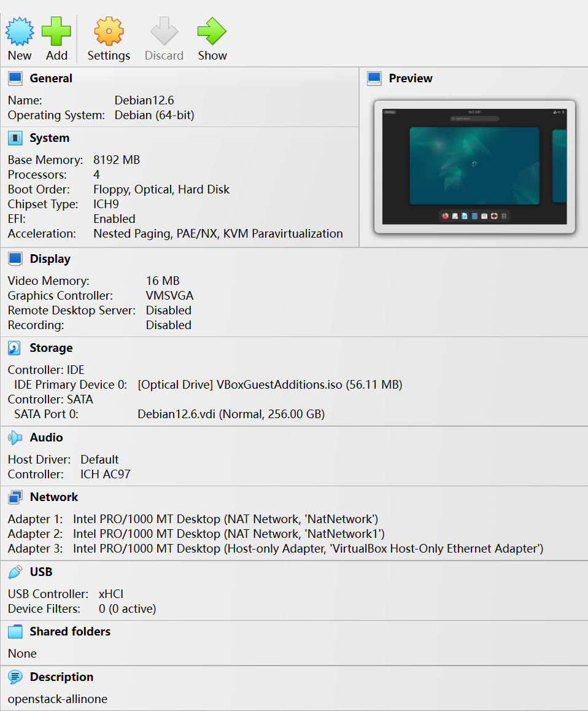588x711 pixels.
Task: Click the Controller: IDE line
Action: click(46, 370)
